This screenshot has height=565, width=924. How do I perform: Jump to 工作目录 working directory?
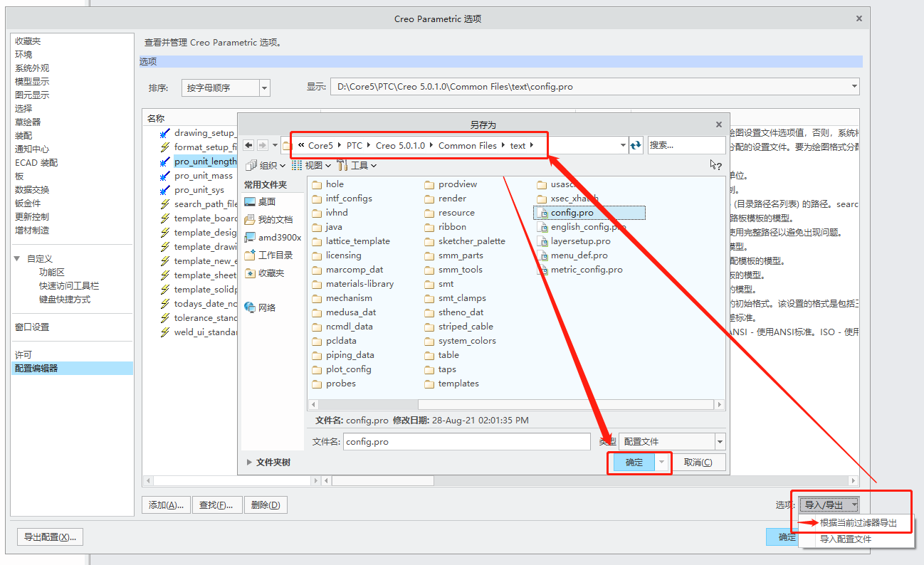pyautogui.click(x=268, y=255)
